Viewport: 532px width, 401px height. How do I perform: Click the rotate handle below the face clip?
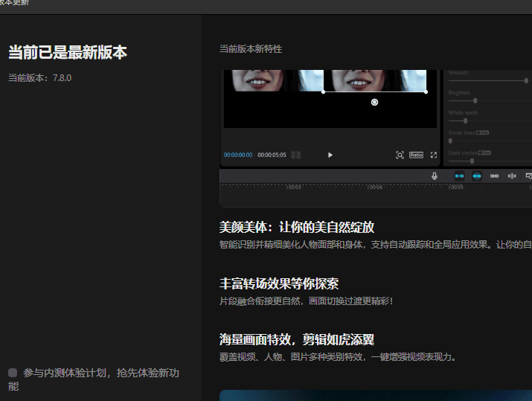click(374, 102)
